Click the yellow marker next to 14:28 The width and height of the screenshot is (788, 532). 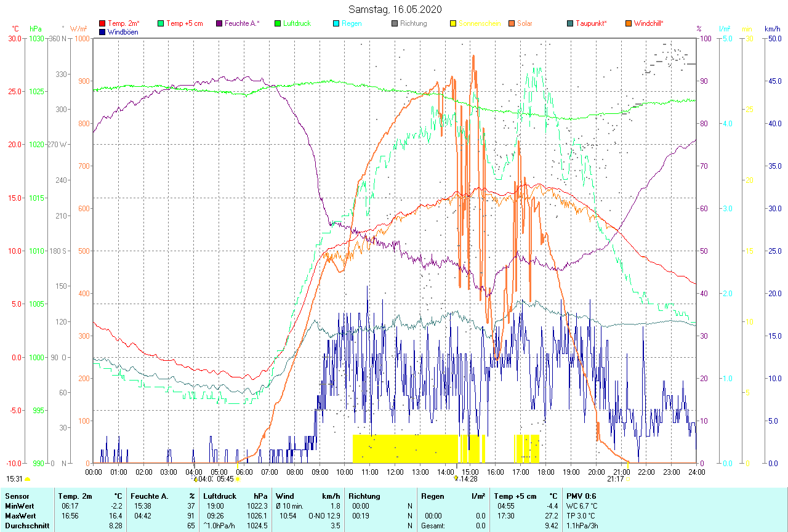click(456, 478)
